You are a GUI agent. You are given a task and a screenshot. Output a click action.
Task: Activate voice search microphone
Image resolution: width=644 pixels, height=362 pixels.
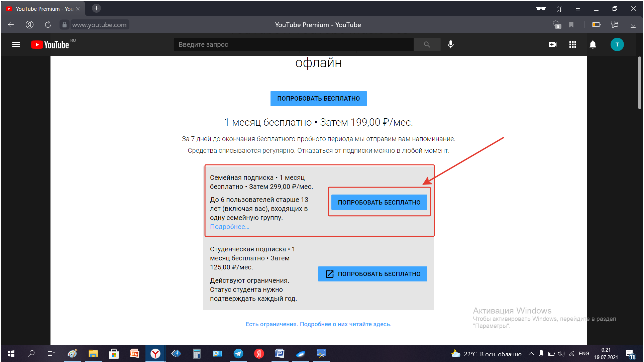(x=451, y=44)
